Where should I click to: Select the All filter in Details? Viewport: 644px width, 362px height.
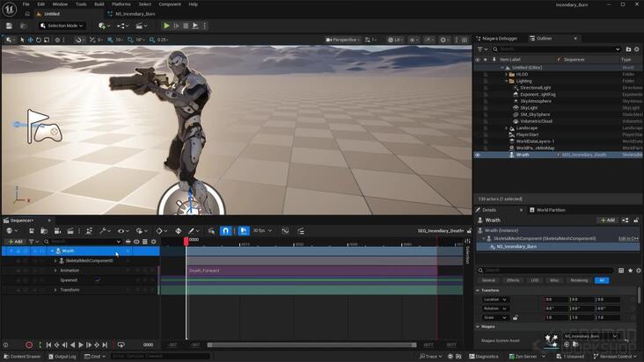pos(602,280)
